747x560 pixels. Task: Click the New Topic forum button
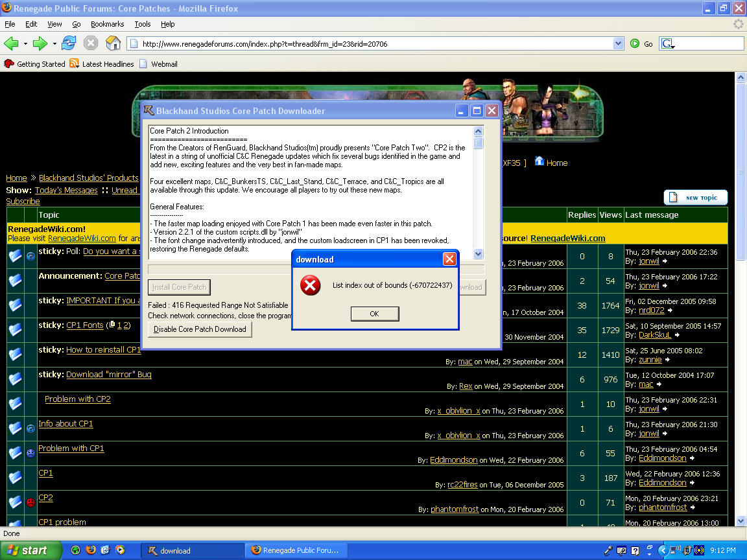695,198
